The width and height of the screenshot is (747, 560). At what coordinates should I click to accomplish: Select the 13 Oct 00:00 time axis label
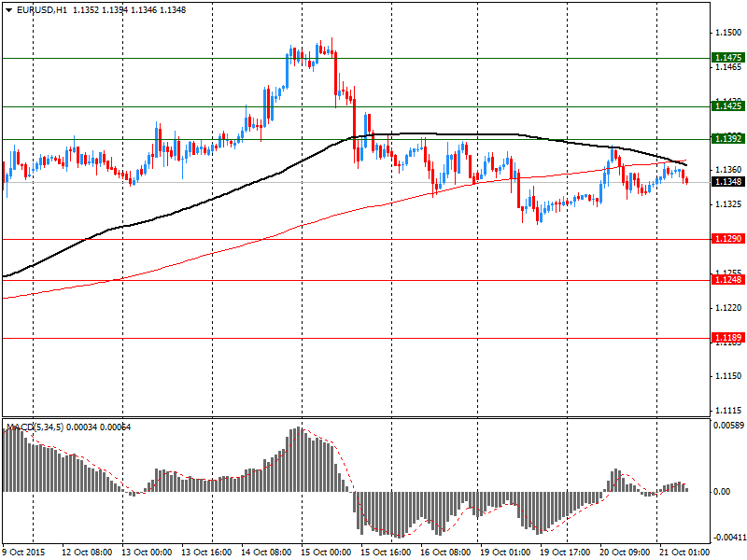(147, 552)
